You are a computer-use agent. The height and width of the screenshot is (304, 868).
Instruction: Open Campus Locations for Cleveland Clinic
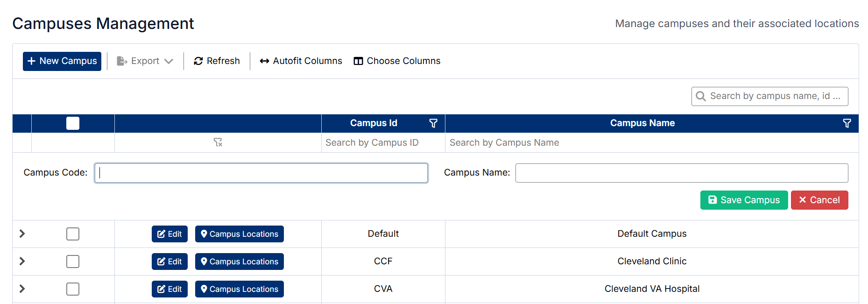pos(239,262)
